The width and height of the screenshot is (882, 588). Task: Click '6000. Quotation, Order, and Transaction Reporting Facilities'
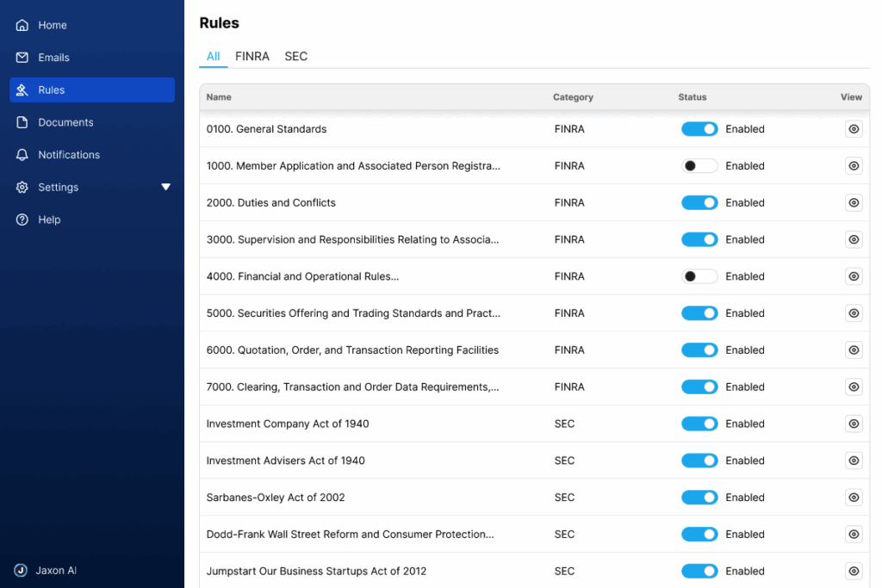[x=352, y=350]
